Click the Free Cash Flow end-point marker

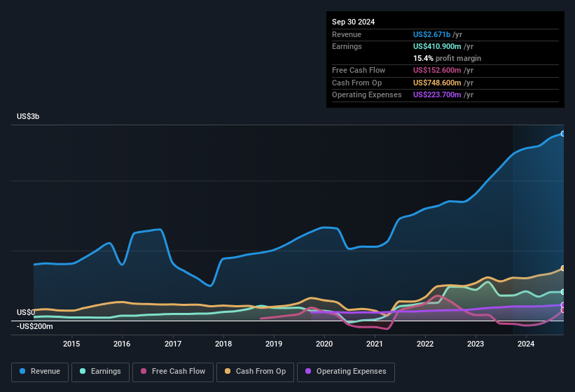coord(563,310)
